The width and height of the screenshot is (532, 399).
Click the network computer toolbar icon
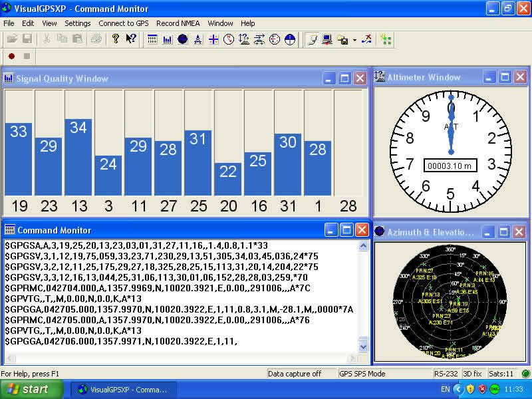tap(327, 39)
